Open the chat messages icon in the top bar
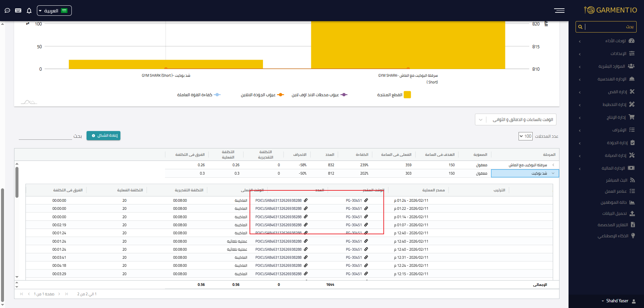Viewport: 644px width, 308px height. (x=7, y=11)
